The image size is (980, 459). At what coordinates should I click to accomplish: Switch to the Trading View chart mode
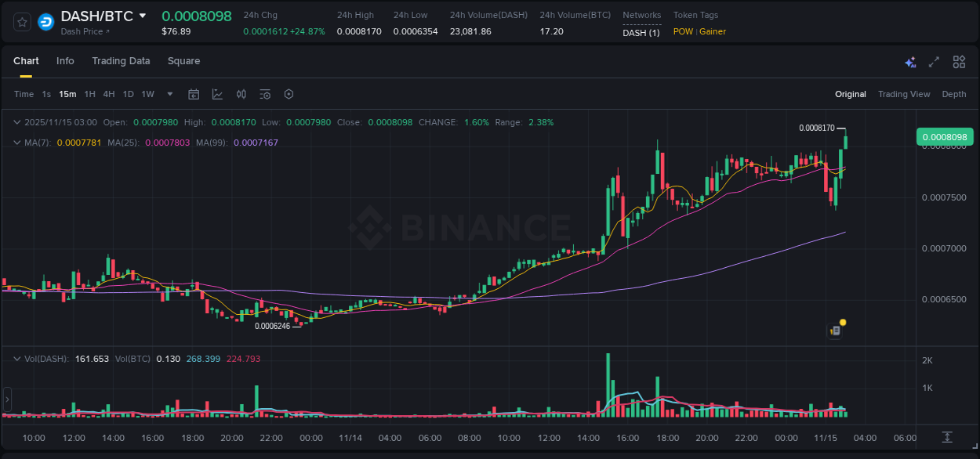pyautogui.click(x=904, y=94)
